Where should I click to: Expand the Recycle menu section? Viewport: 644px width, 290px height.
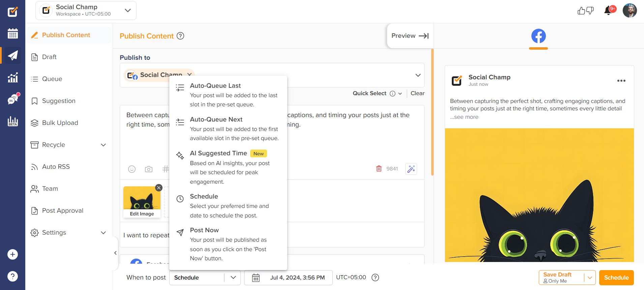point(103,145)
